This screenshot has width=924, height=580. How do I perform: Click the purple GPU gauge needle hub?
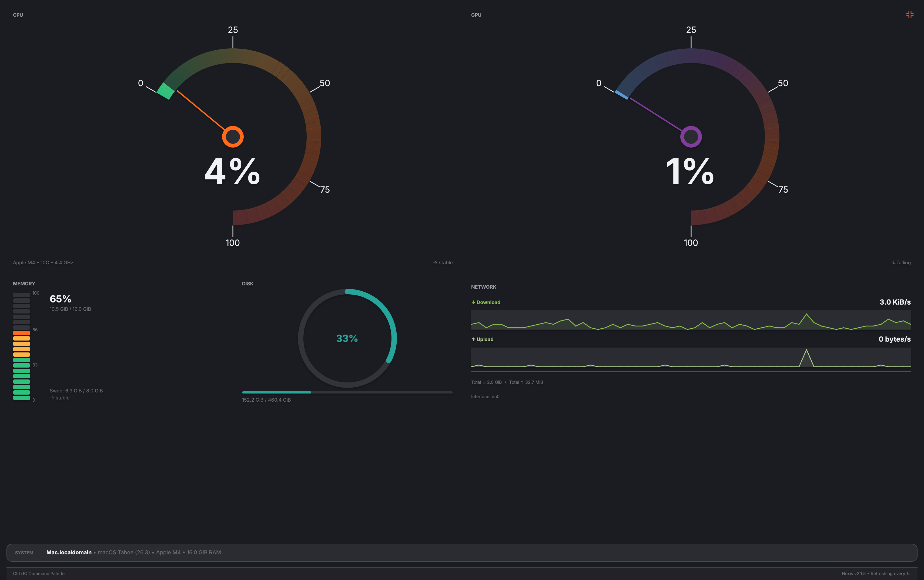[691, 136]
